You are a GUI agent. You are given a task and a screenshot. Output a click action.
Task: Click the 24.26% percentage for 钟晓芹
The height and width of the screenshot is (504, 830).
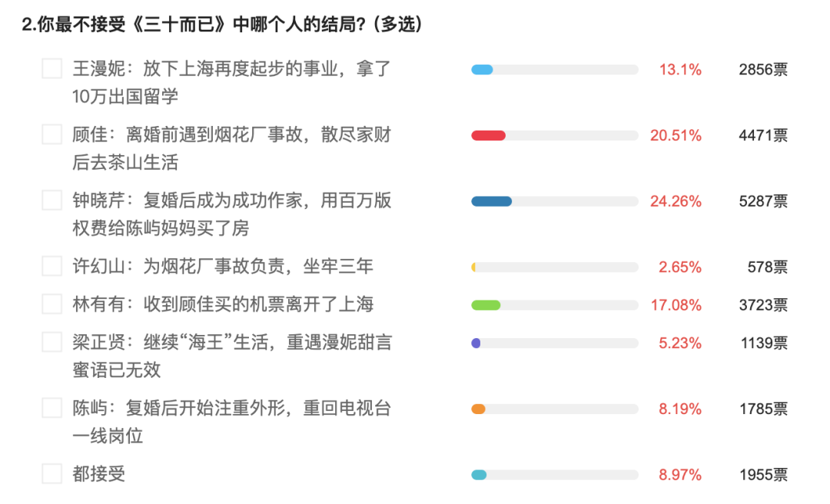click(676, 201)
